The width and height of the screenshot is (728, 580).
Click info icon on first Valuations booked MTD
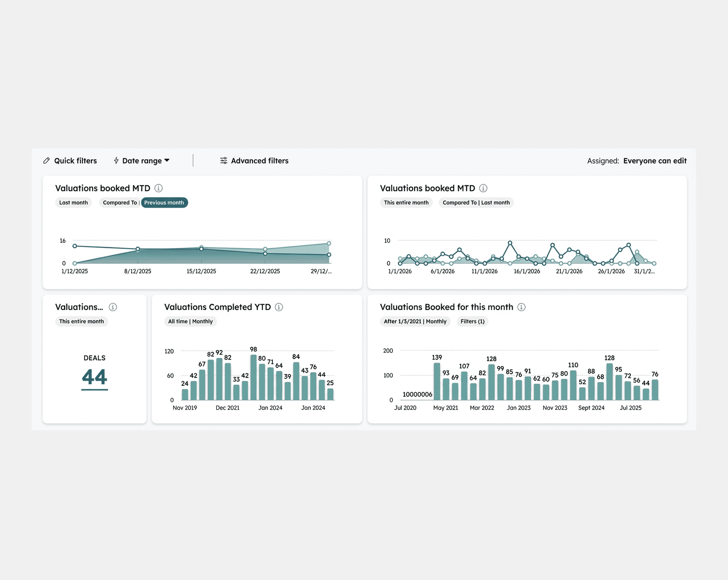pos(159,188)
